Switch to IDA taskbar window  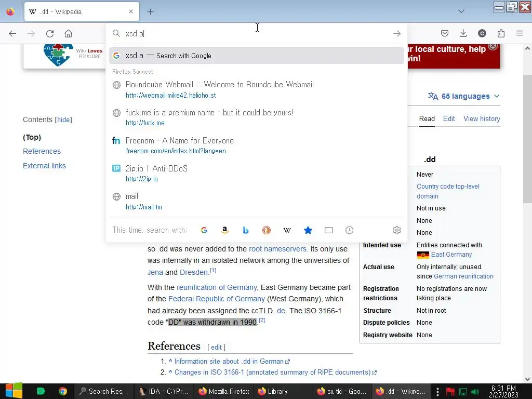coord(165,391)
